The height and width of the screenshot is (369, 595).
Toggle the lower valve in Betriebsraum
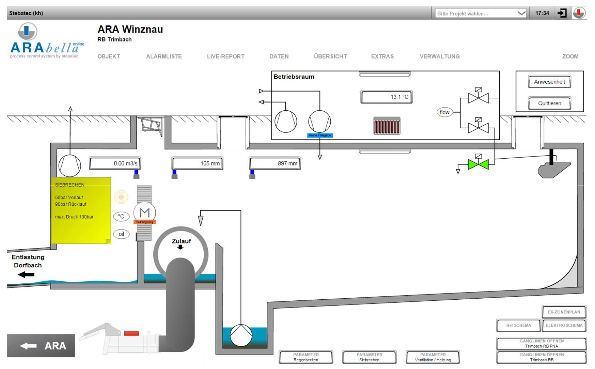point(478,125)
